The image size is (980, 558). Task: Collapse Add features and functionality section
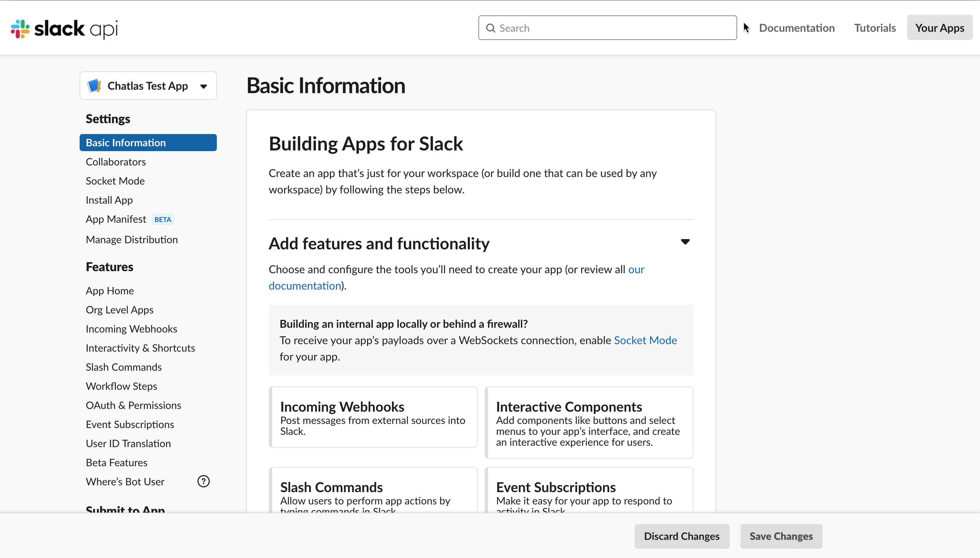pos(685,242)
